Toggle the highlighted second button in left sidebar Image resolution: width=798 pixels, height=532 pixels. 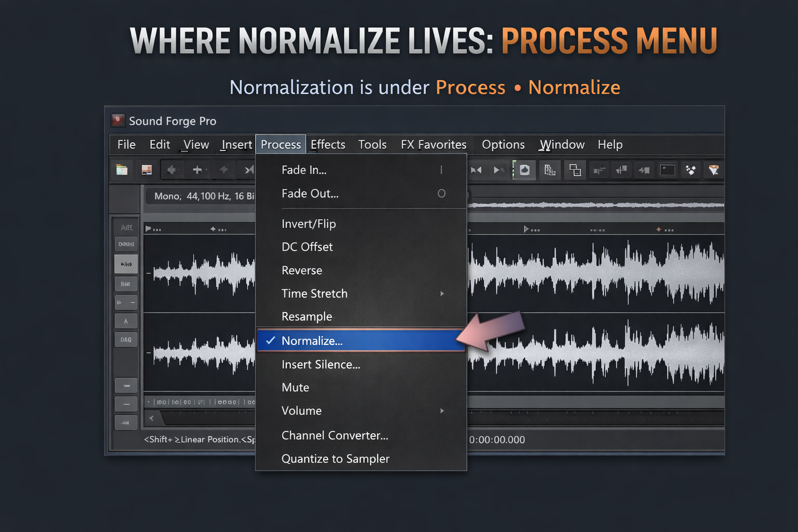coord(126,264)
